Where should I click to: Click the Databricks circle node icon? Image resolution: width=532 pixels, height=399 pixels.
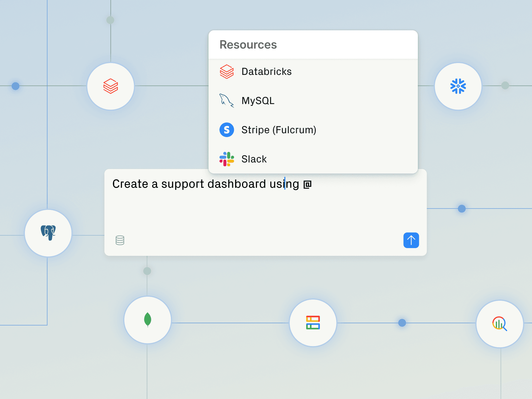coord(111,86)
